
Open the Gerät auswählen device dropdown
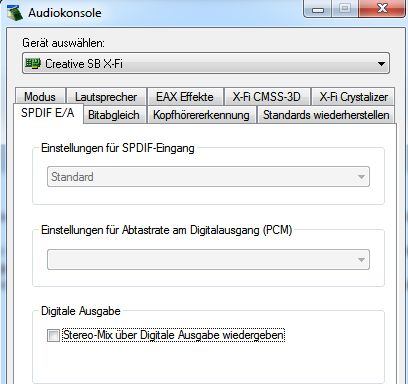tap(206, 63)
